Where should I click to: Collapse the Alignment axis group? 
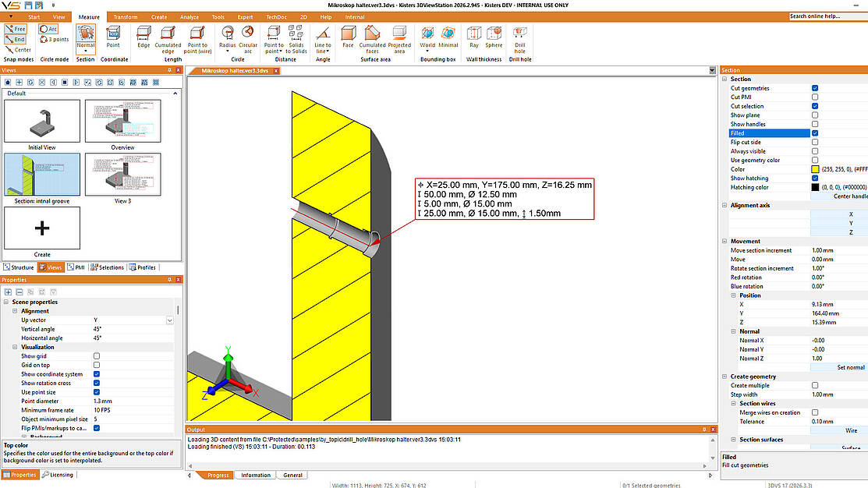(725, 205)
